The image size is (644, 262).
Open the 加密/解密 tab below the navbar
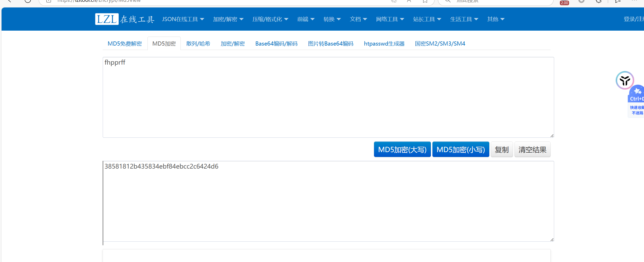[233, 43]
